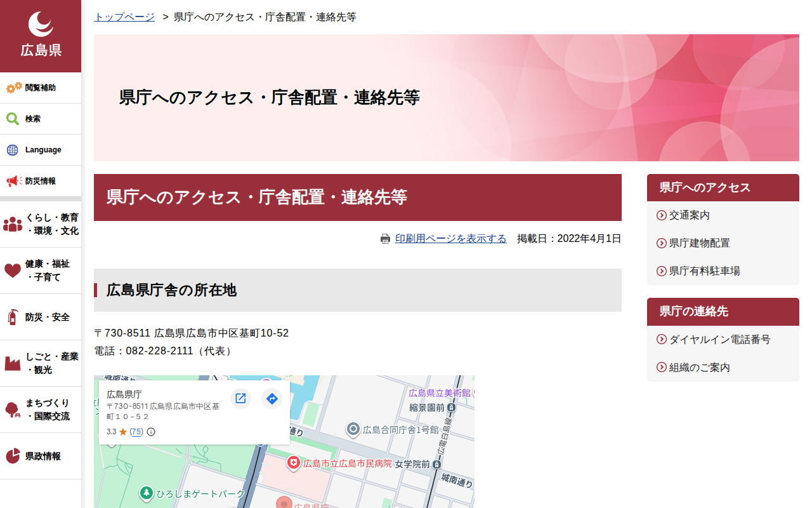Click the phone number 082-228-2111 text
The image size is (812, 508).
click(161, 351)
